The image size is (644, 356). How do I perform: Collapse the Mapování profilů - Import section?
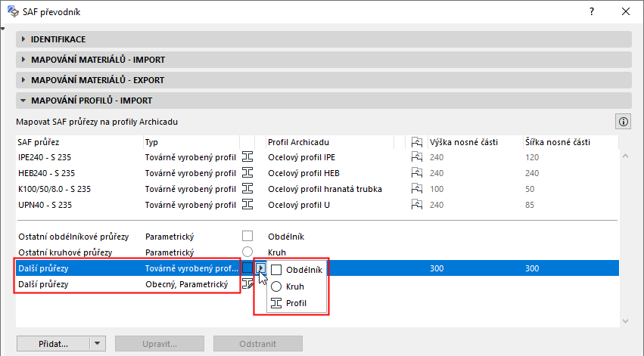(x=91, y=101)
